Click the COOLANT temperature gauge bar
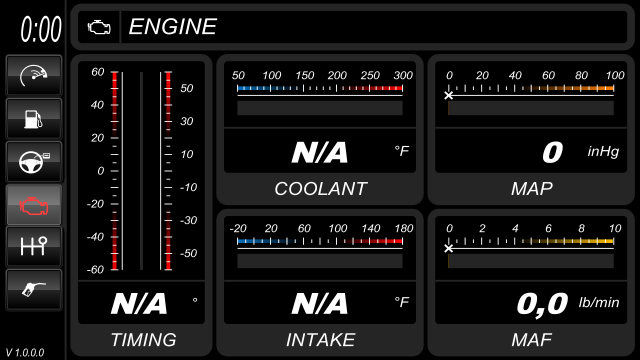 320,94
